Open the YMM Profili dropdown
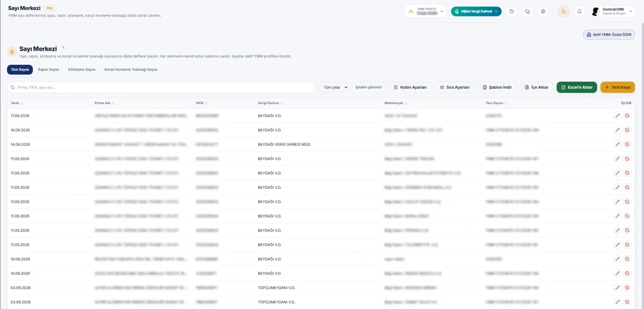This screenshot has width=644, height=309. (x=425, y=11)
